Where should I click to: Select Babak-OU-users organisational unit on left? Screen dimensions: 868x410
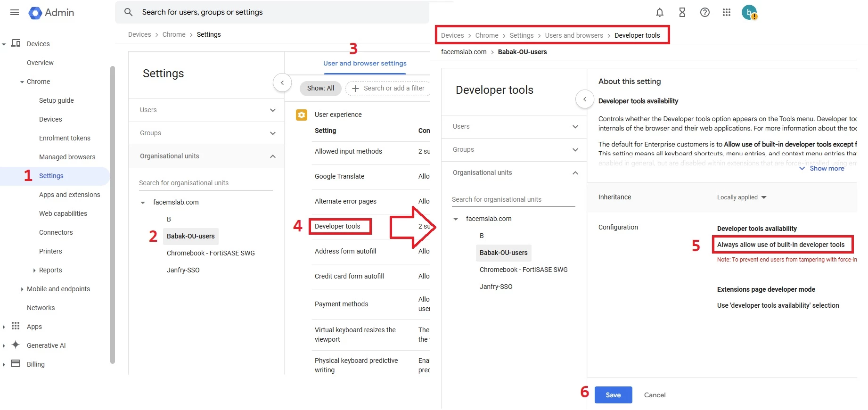point(190,236)
